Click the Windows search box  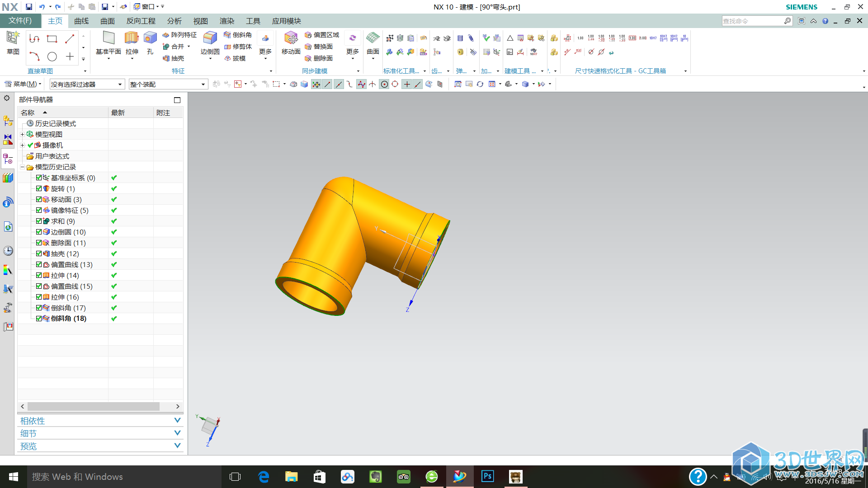[x=124, y=477]
